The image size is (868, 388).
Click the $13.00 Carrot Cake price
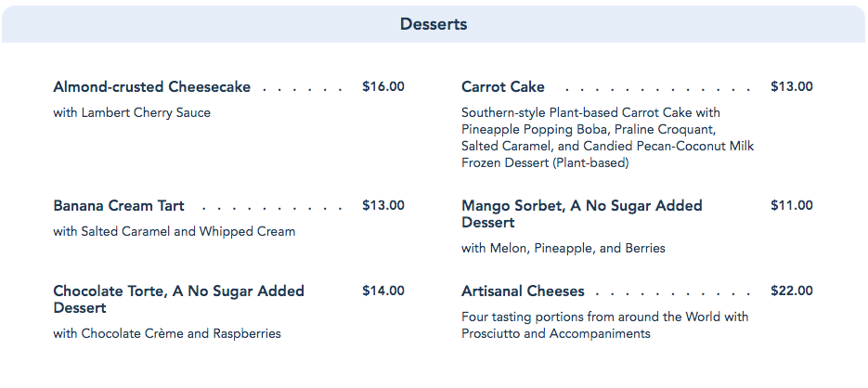coord(792,87)
